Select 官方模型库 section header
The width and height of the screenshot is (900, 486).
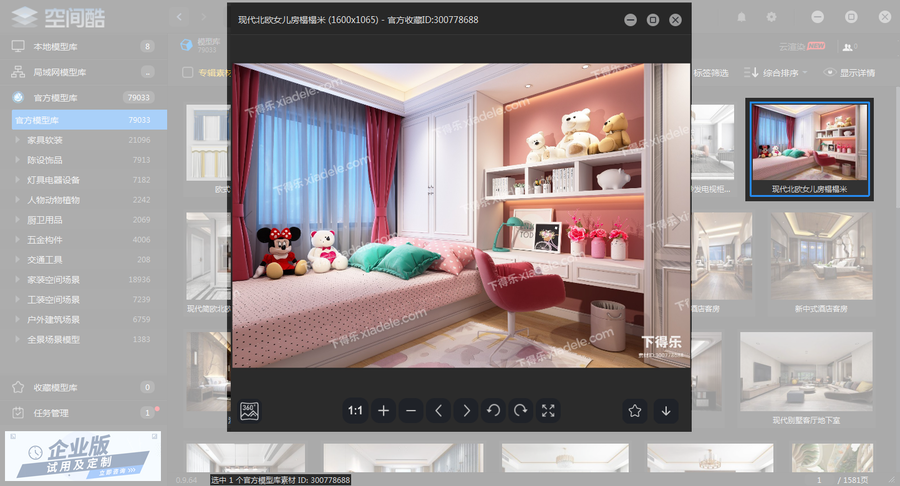(x=84, y=98)
